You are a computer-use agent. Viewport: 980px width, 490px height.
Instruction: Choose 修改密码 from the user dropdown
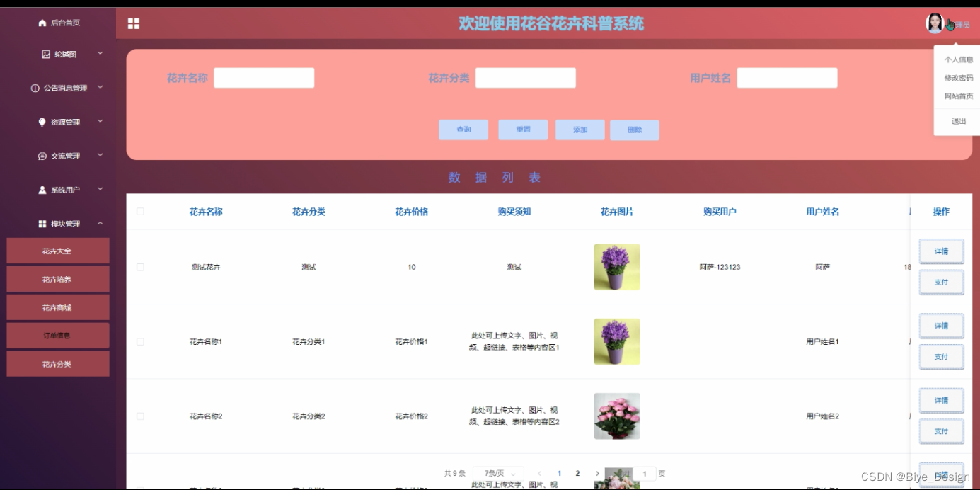pos(958,78)
